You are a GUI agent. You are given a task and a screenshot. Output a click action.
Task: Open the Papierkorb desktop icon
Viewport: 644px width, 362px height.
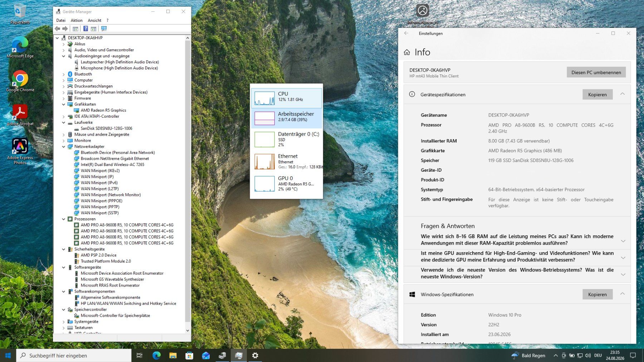pyautogui.click(x=20, y=14)
